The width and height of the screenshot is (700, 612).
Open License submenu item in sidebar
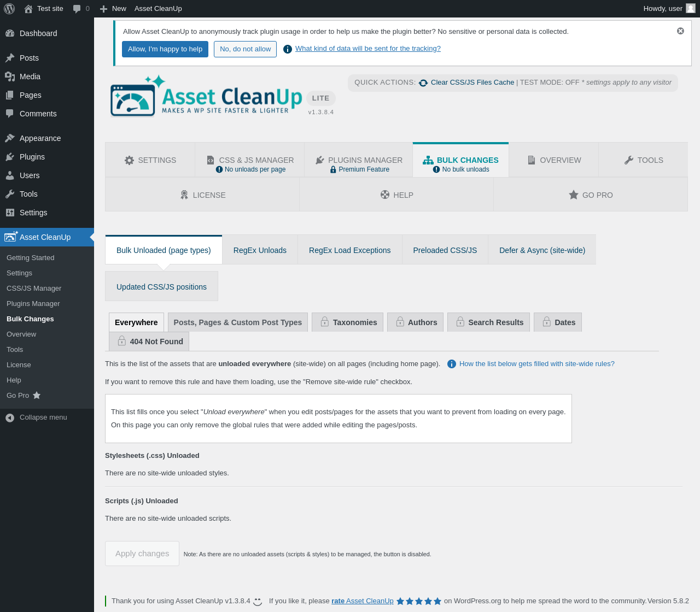pyautogui.click(x=19, y=365)
